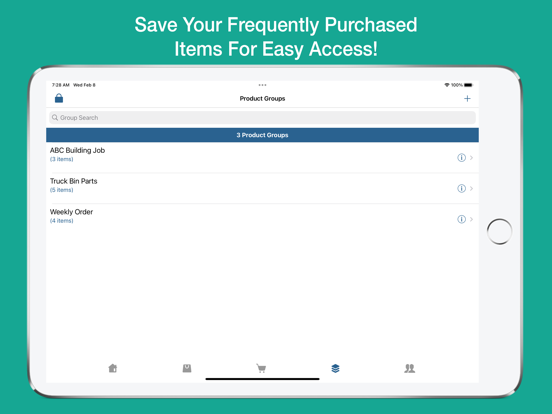Tap the lock icon in header
552x414 pixels.
click(x=59, y=98)
